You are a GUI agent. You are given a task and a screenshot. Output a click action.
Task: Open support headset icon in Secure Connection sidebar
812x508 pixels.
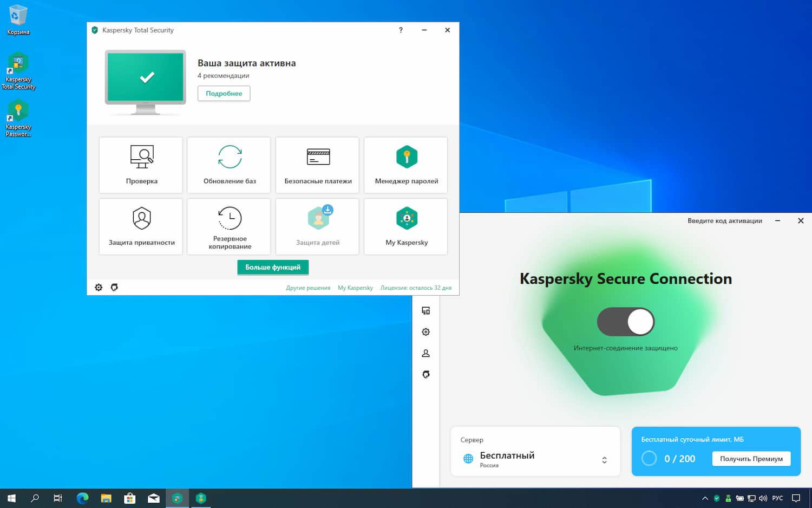coord(426,374)
